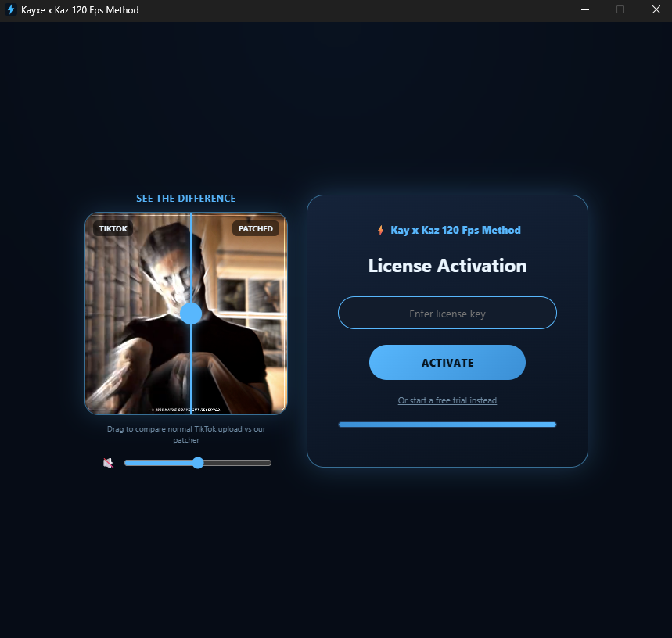Viewport: 672px width, 638px height.
Task: Click the Drag to compare caption text
Action: 186,434
